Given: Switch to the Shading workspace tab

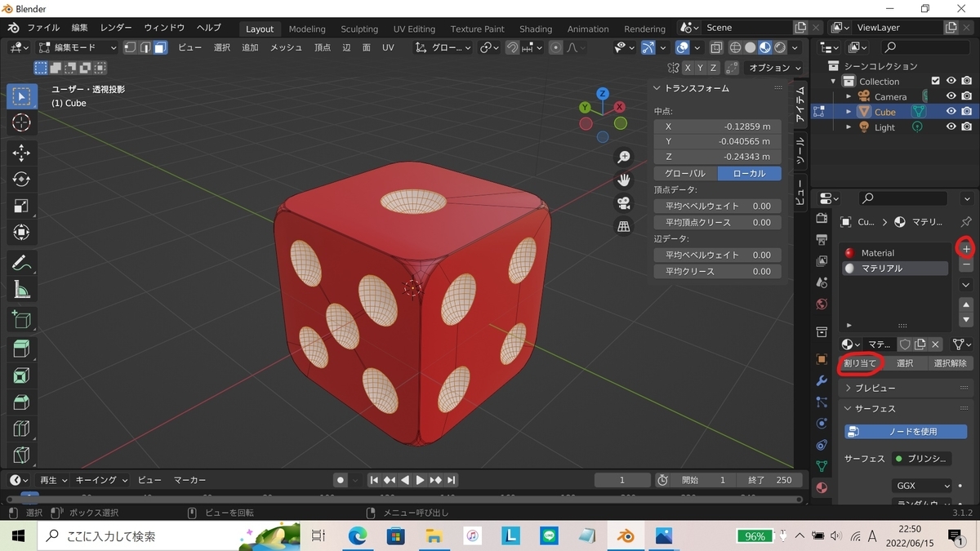Looking at the screenshot, I should tap(536, 29).
